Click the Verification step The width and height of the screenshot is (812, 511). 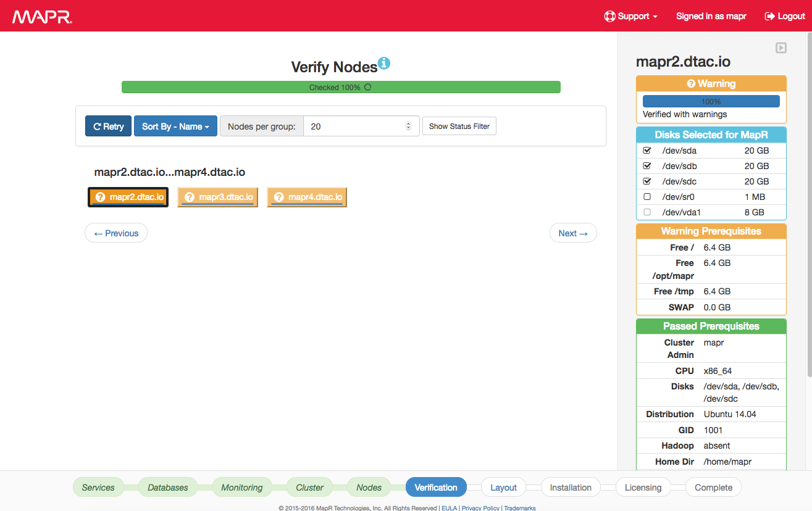coord(436,487)
